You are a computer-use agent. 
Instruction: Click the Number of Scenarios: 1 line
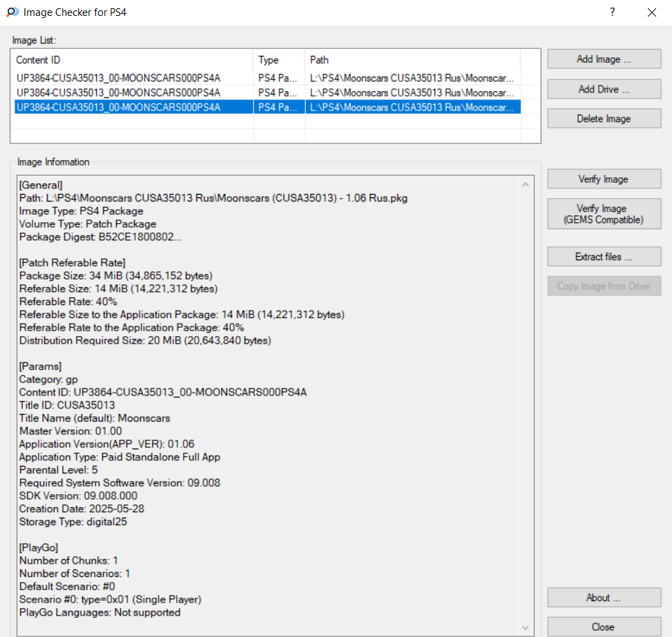point(75,574)
